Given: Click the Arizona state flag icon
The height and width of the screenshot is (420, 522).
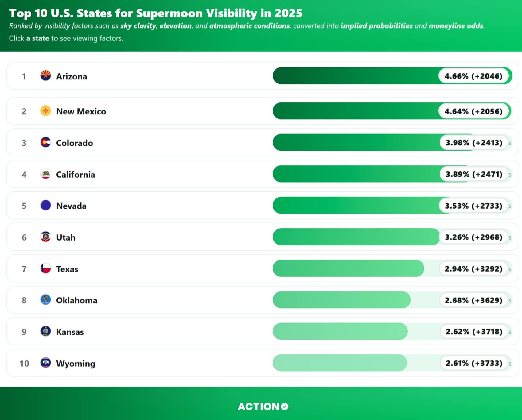Looking at the screenshot, I should (45, 75).
